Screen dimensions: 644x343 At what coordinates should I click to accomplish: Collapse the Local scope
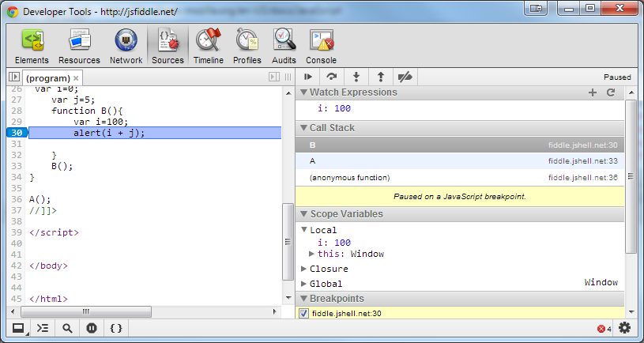[304, 230]
